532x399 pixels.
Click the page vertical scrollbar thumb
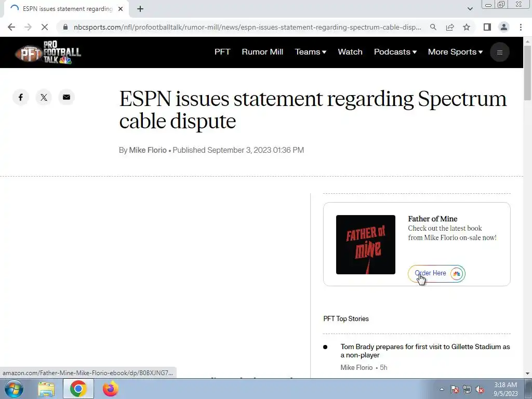coord(527,73)
